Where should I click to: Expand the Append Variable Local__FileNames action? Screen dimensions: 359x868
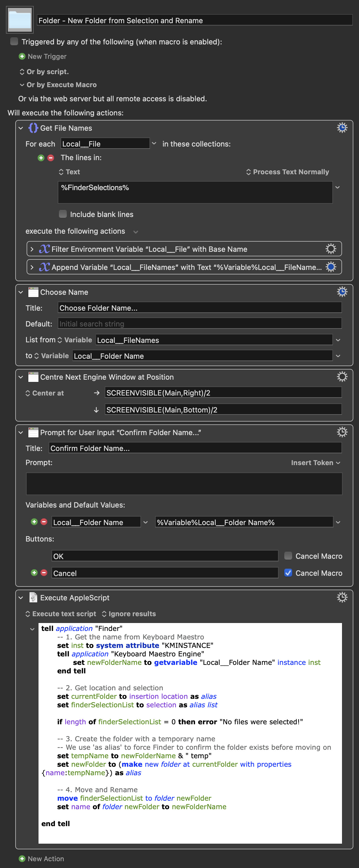click(32, 267)
